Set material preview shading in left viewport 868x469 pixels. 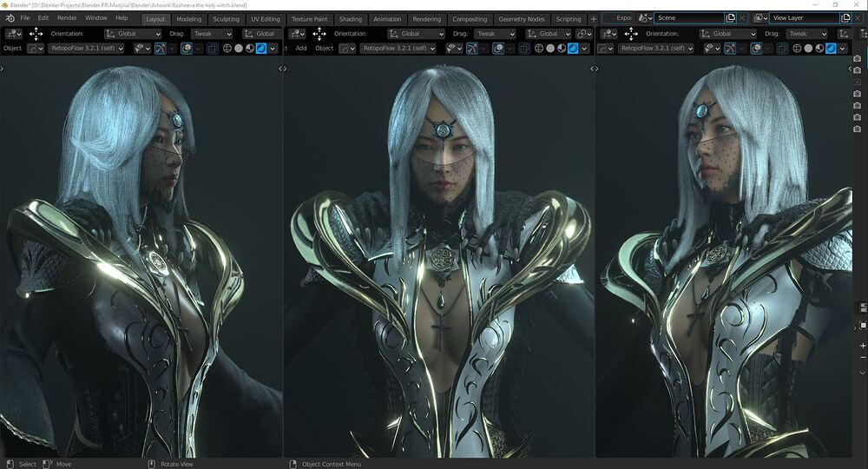click(x=250, y=48)
